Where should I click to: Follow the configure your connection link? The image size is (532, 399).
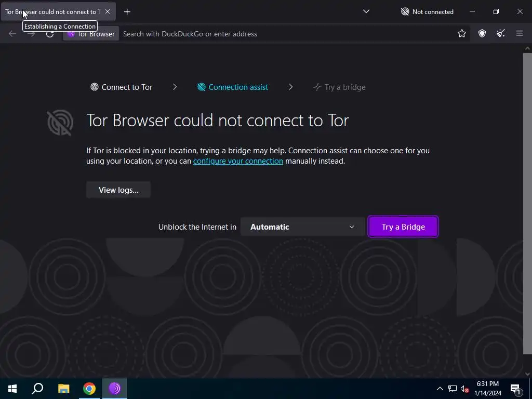pyautogui.click(x=238, y=161)
